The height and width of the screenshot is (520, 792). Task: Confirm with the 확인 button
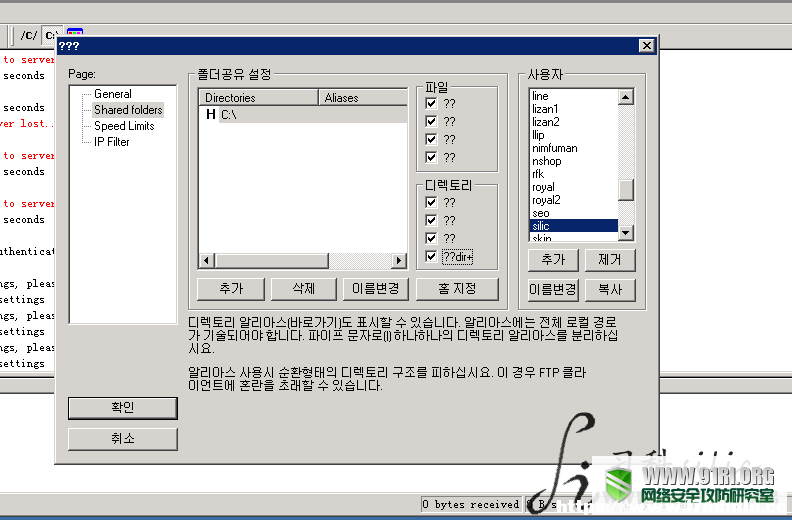[123, 408]
